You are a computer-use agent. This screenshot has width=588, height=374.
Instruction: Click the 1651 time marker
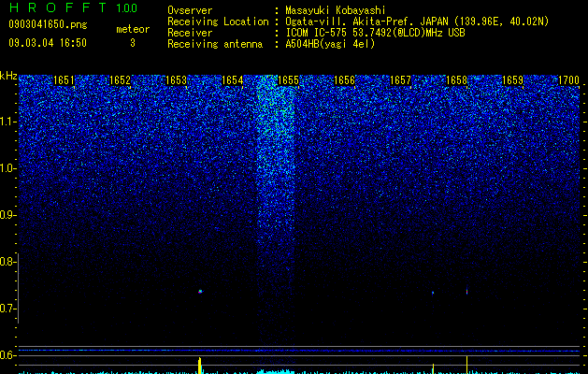[64, 80]
